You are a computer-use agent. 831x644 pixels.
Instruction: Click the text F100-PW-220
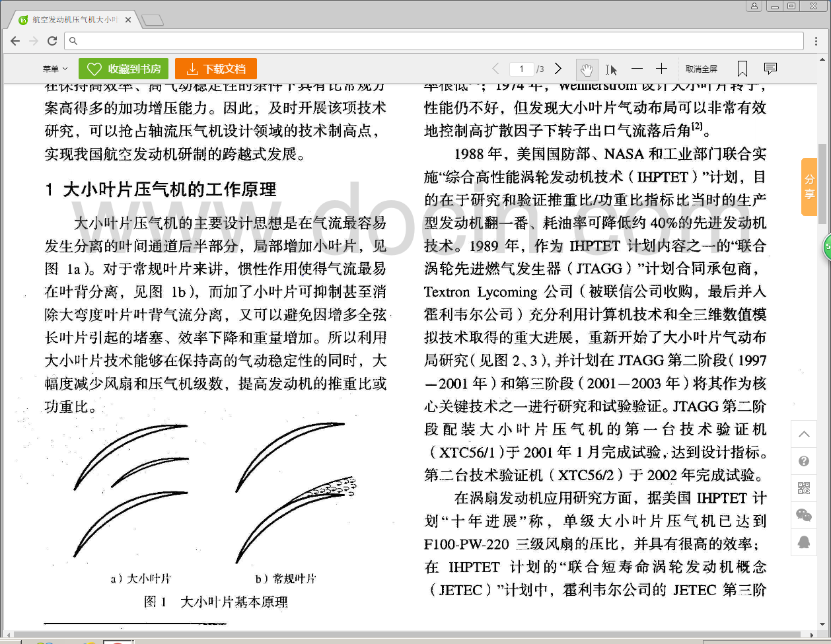[x=467, y=544]
